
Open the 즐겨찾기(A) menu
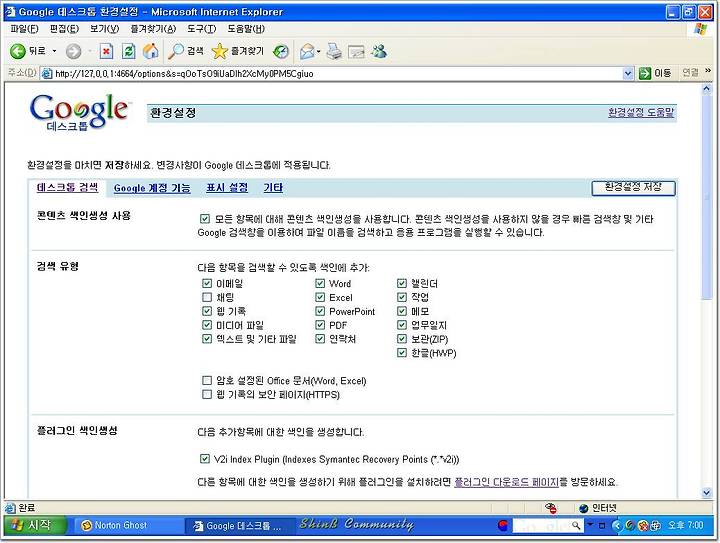pos(153,29)
